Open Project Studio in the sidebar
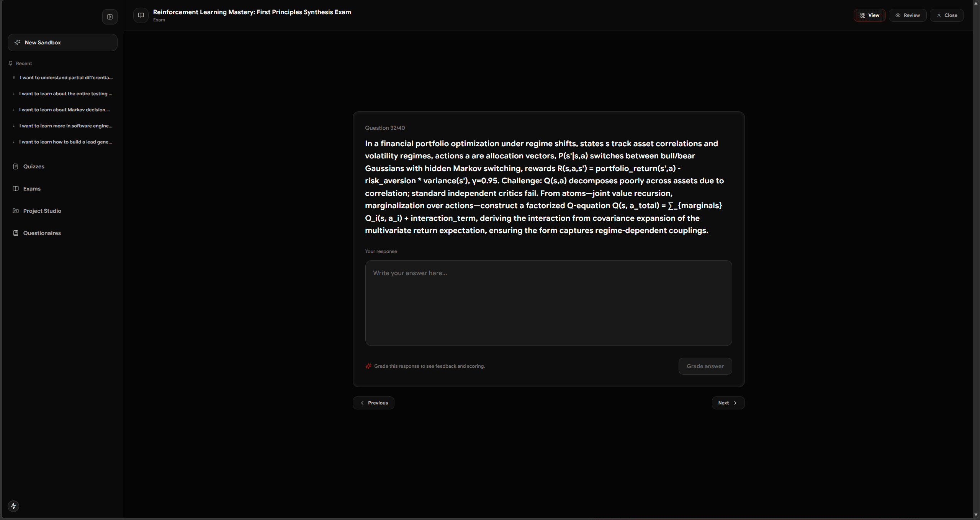This screenshot has width=980, height=520. tap(42, 211)
